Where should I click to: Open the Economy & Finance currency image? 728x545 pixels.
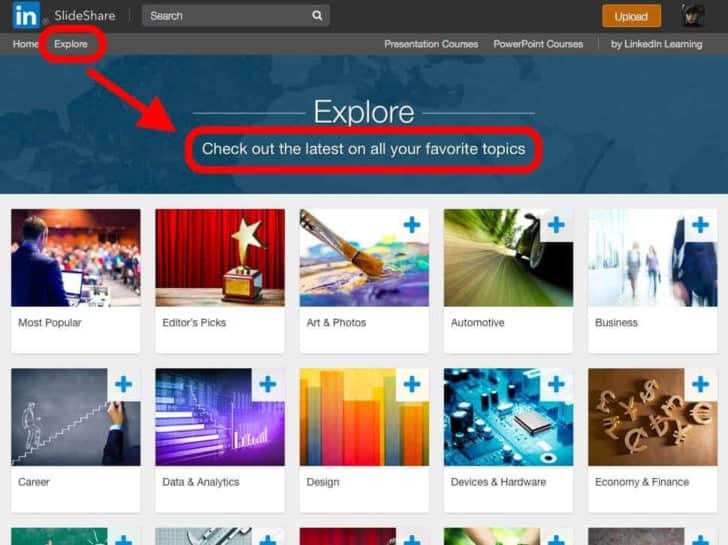(x=652, y=417)
